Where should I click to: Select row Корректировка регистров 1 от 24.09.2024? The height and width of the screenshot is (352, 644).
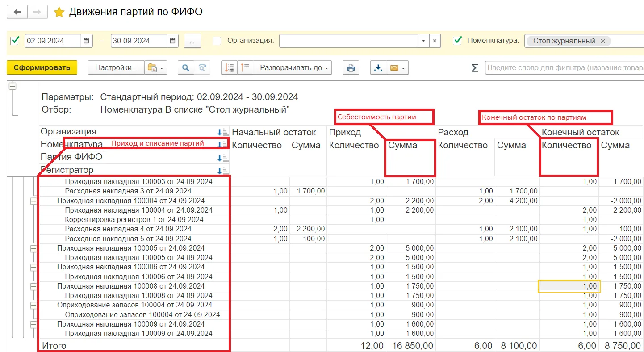tap(134, 220)
